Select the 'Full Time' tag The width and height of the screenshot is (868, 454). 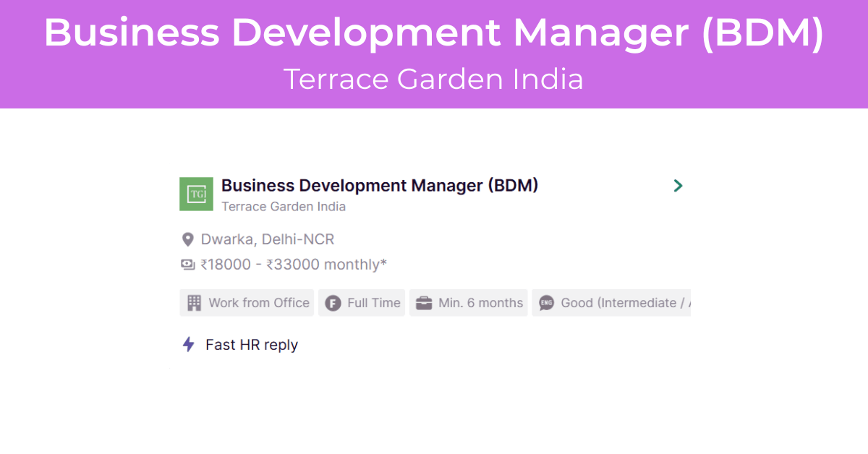click(x=362, y=303)
